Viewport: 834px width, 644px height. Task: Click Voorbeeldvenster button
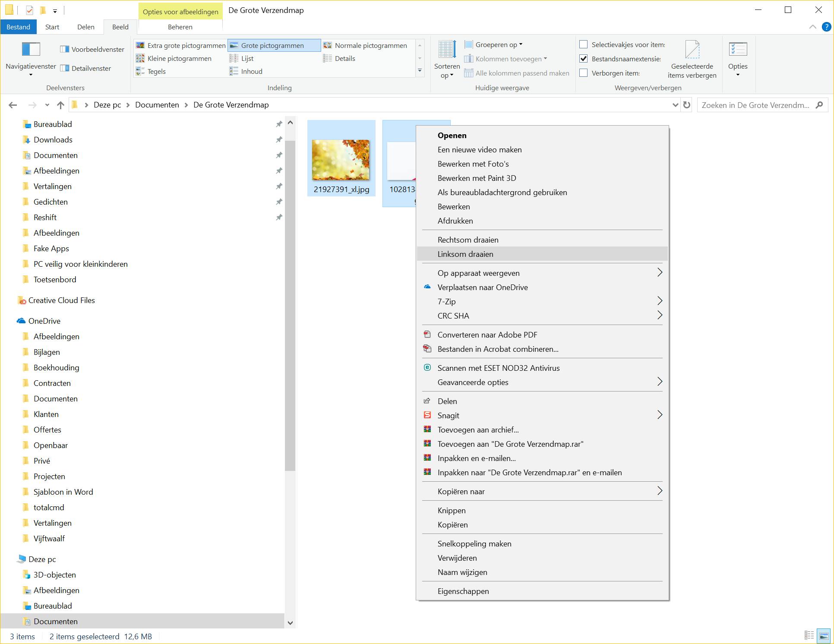point(92,49)
